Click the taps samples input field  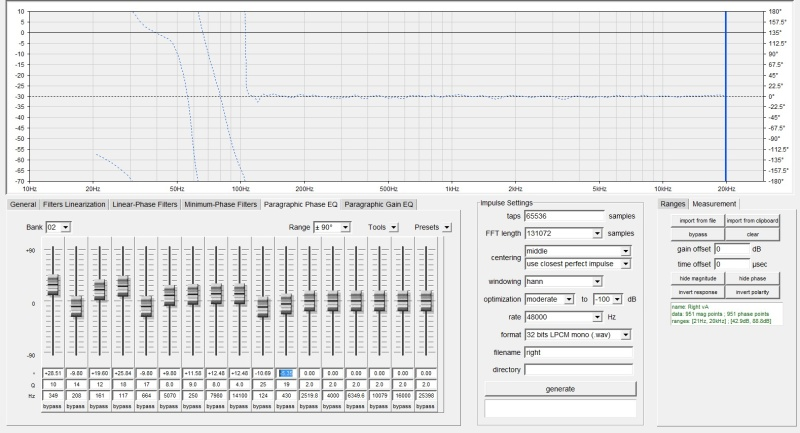point(565,215)
